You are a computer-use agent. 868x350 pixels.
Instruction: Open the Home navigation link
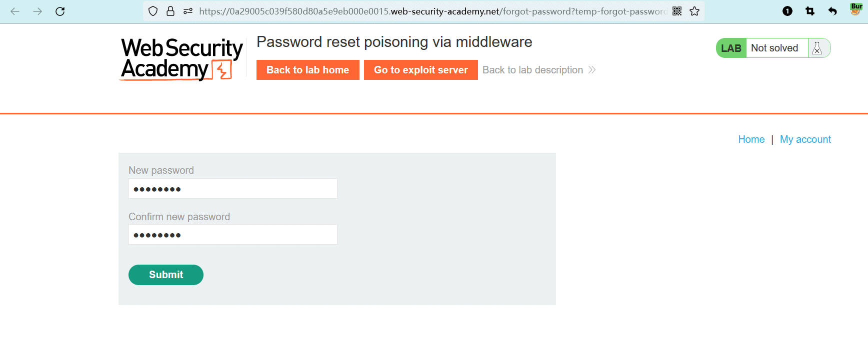pyautogui.click(x=751, y=139)
